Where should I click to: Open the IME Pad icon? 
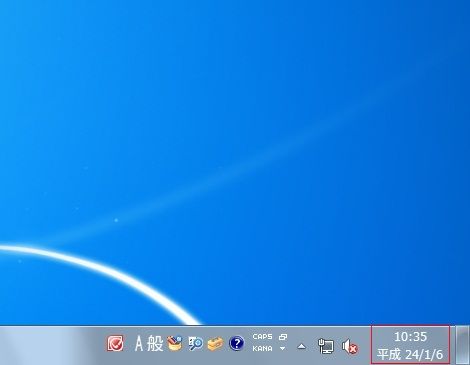[175, 343]
